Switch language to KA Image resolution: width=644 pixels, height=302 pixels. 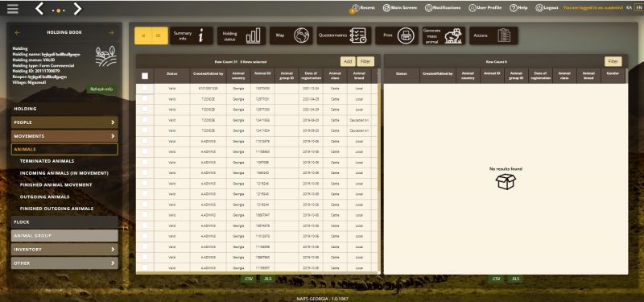pos(629,8)
